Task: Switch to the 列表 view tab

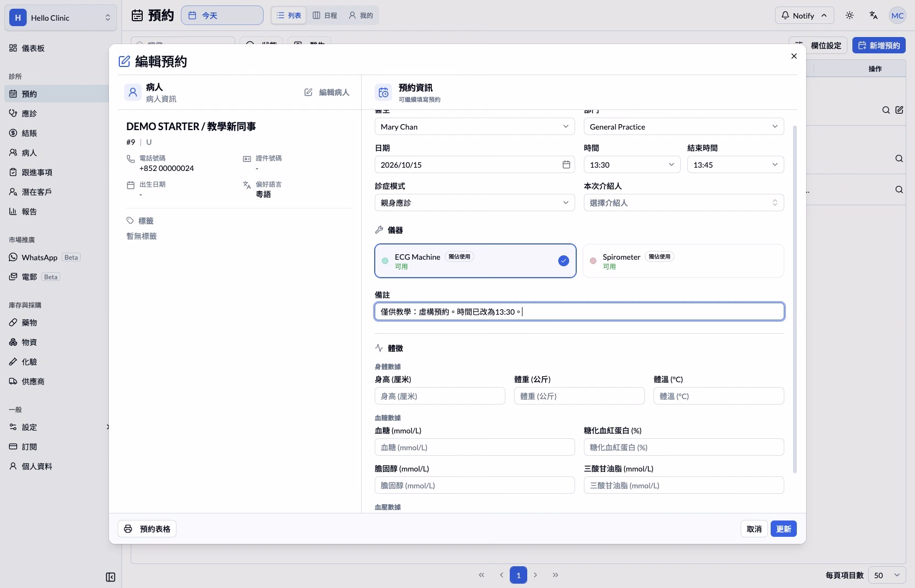Action: coord(289,15)
